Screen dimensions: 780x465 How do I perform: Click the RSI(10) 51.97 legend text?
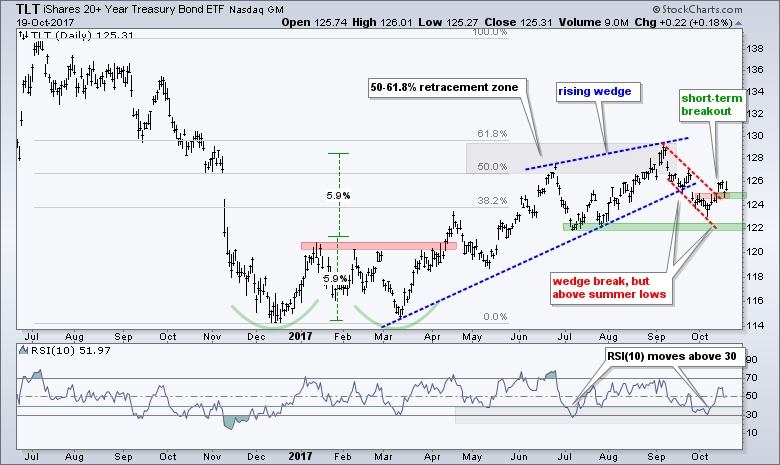(x=71, y=351)
